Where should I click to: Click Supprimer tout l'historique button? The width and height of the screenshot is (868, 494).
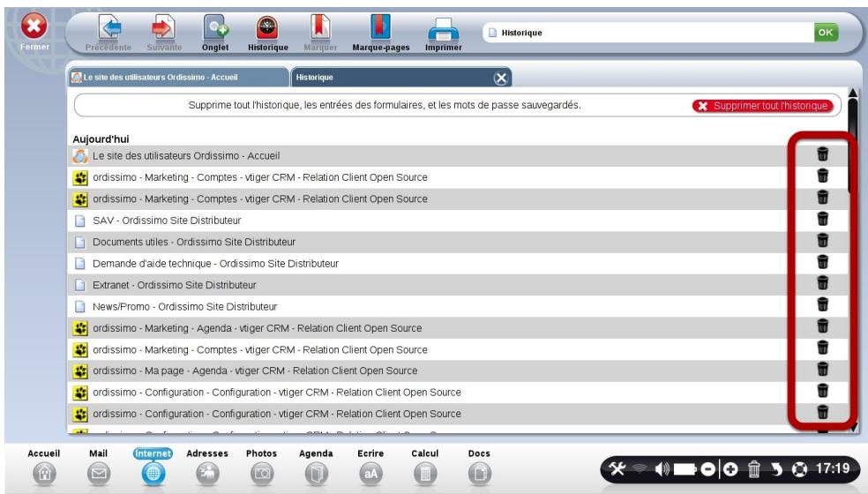tap(763, 106)
